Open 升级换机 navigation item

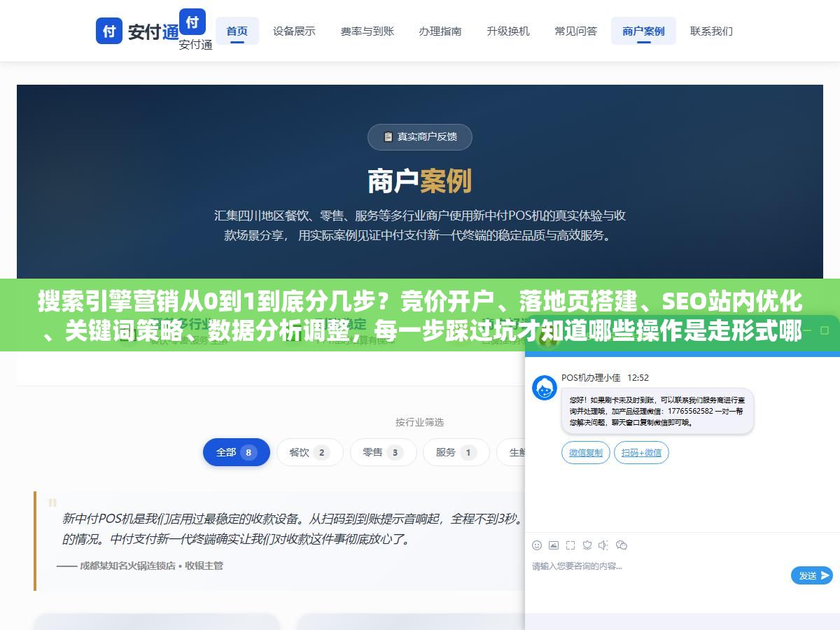(508, 31)
